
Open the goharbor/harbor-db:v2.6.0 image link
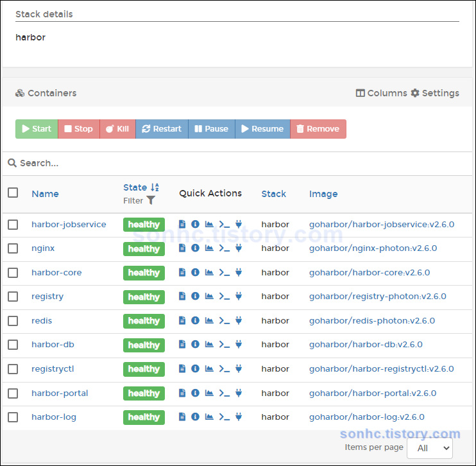(x=366, y=345)
